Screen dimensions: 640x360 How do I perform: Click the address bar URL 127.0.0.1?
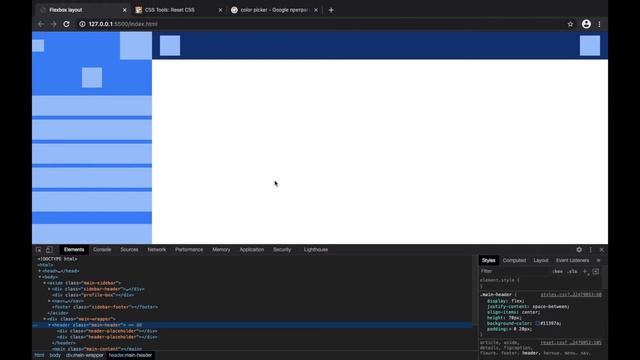tap(123, 24)
